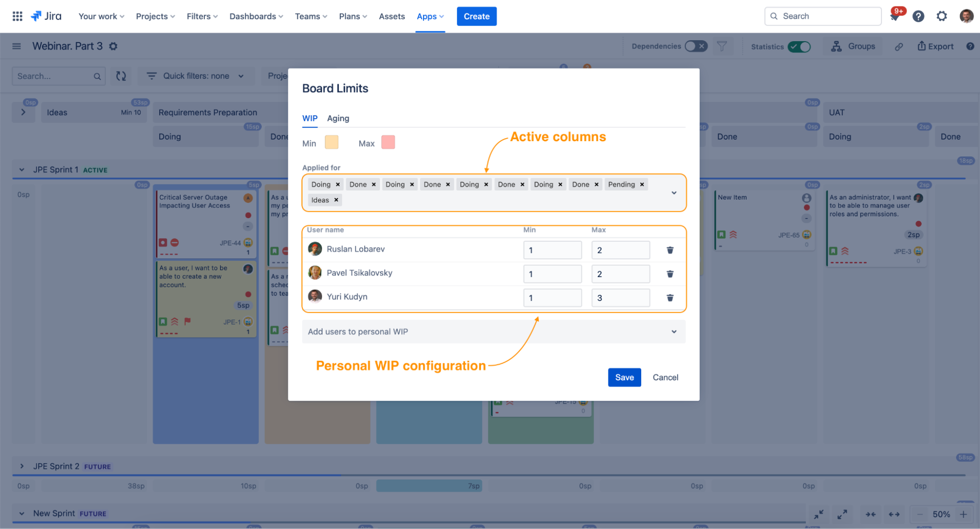
Task: Open the Jira app switcher grid
Action: click(x=17, y=16)
